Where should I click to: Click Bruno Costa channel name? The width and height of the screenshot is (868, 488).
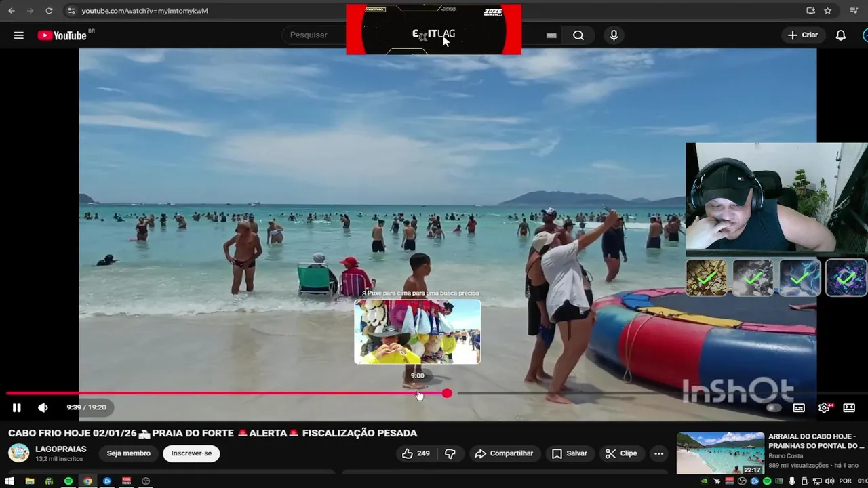pos(787,456)
